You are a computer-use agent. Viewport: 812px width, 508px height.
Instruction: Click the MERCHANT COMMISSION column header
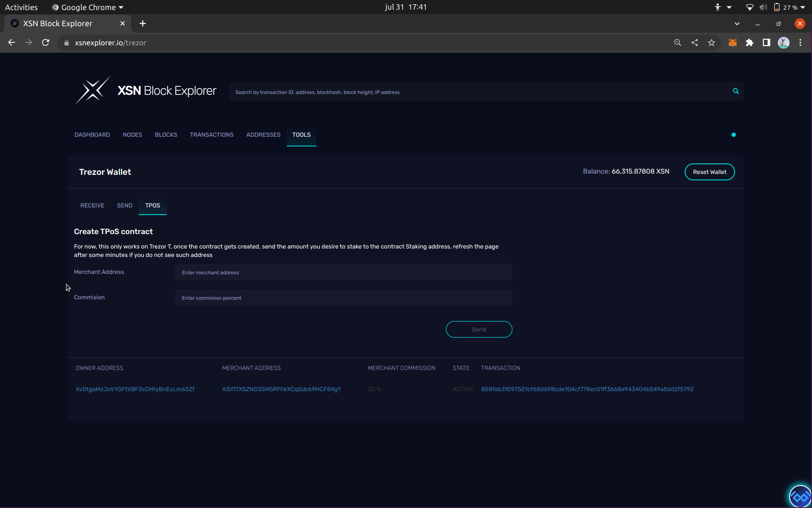pyautogui.click(x=401, y=368)
